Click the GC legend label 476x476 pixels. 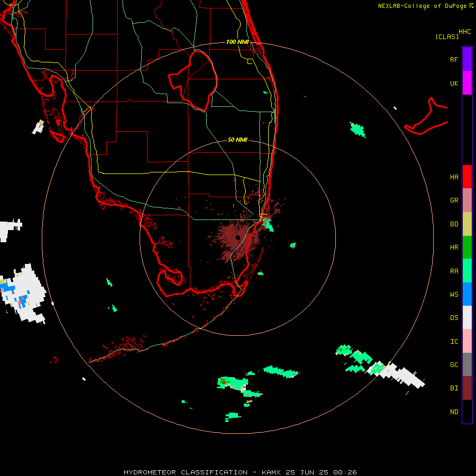pyautogui.click(x=454, y=365)
